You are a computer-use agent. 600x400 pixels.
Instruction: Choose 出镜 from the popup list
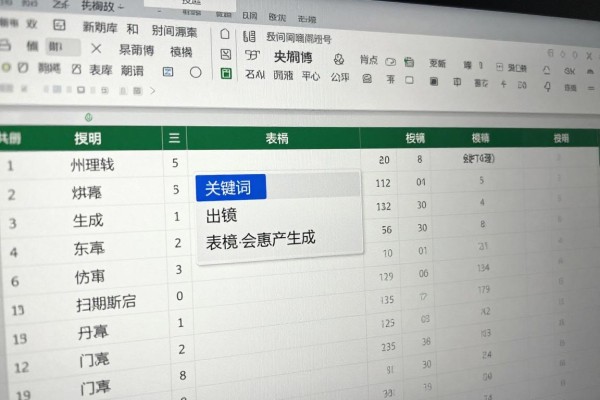(x=222, y=216)
